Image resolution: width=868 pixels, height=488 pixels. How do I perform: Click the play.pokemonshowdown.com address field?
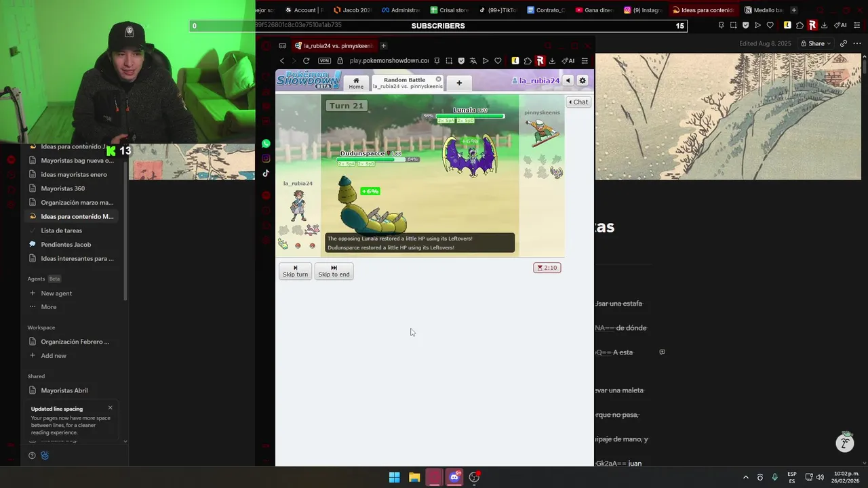[389, 61]
